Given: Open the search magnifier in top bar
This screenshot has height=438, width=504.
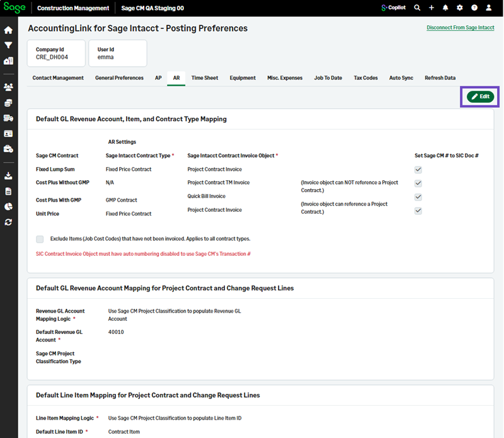Looking at the screenshot, I should click(417, 8).
